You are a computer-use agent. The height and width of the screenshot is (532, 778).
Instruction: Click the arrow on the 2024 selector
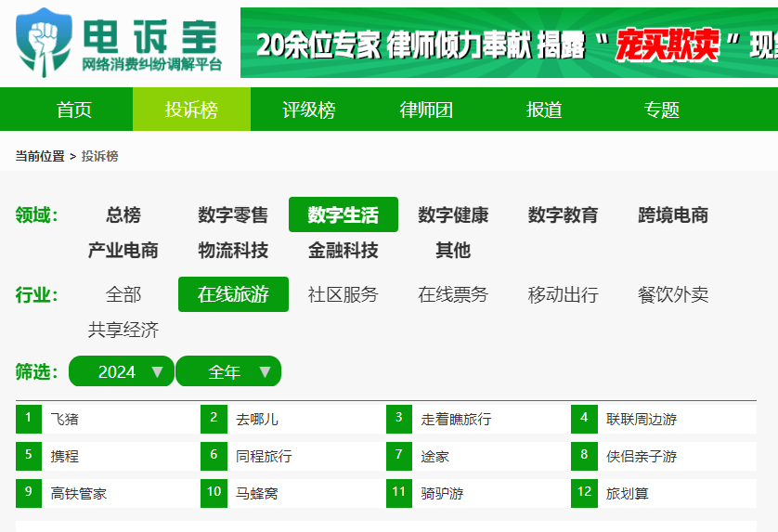coord(157,371)
